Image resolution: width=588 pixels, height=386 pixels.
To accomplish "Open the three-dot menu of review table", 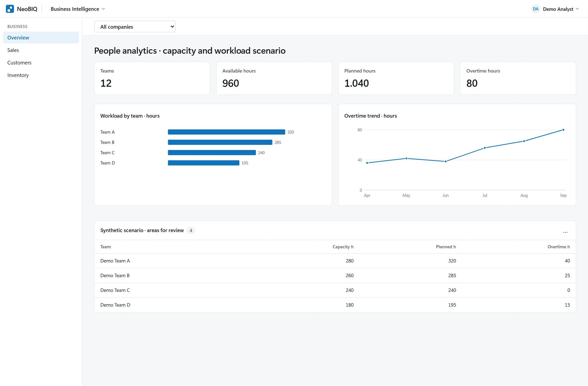I will [x=565, y=232].
